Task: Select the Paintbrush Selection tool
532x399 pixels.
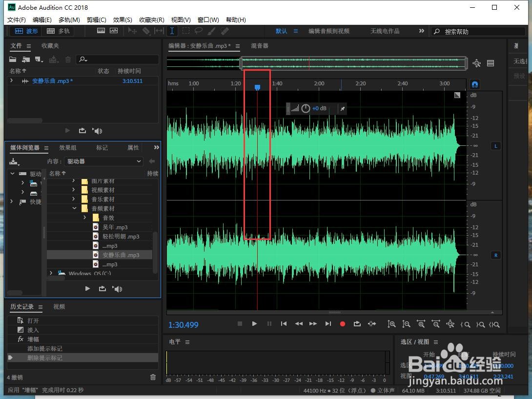Action: tap(211, 31)
